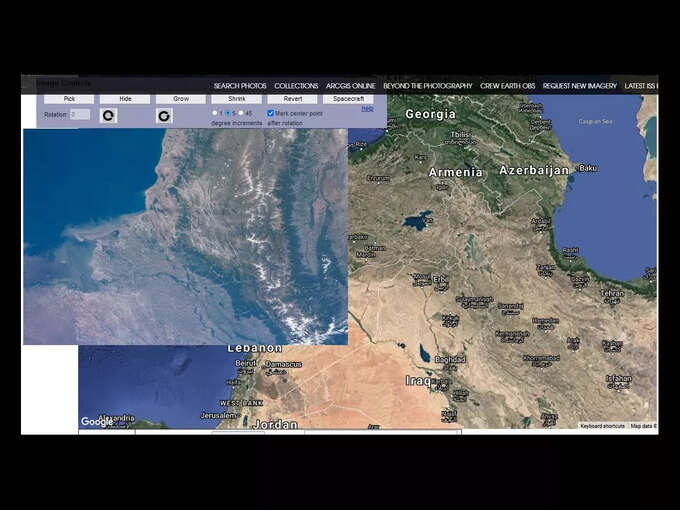Viewport: 680px width, 510px height.
Task: Select the 5 degree increment option
Action: pos(228,113)
